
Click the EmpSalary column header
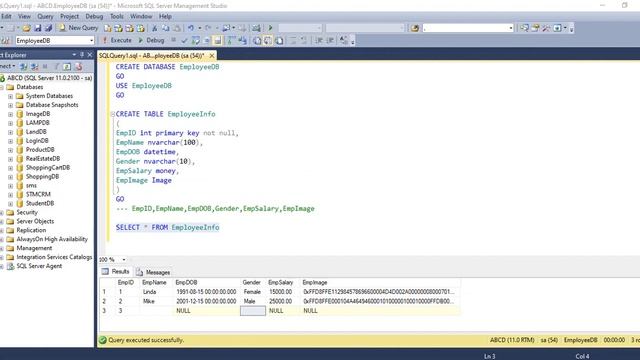tap(281, 282)
